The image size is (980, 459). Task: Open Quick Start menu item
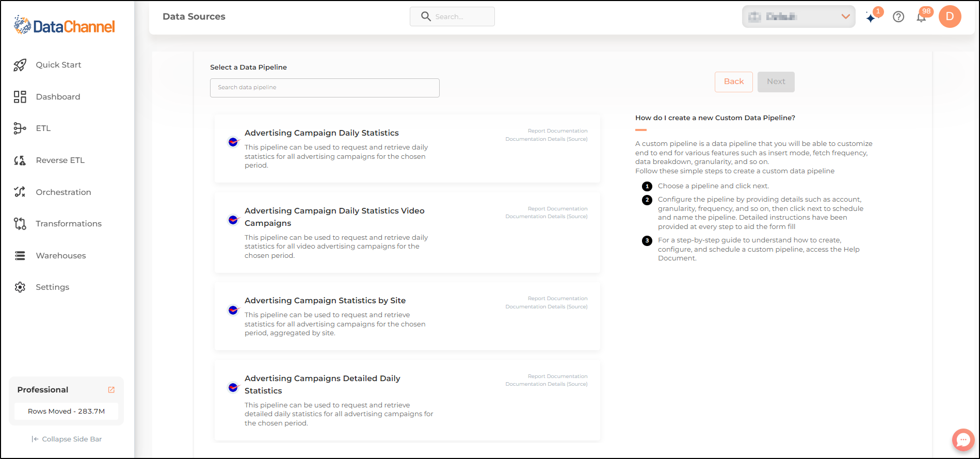(x=58, y=65)
